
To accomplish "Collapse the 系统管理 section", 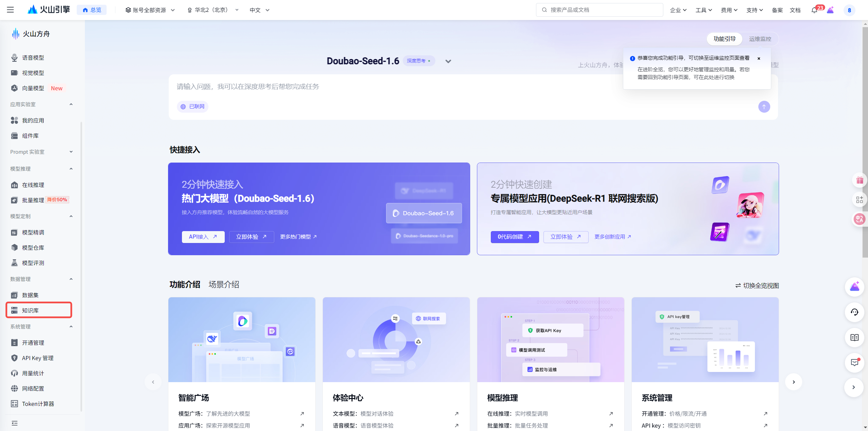I will pos(71,326).
